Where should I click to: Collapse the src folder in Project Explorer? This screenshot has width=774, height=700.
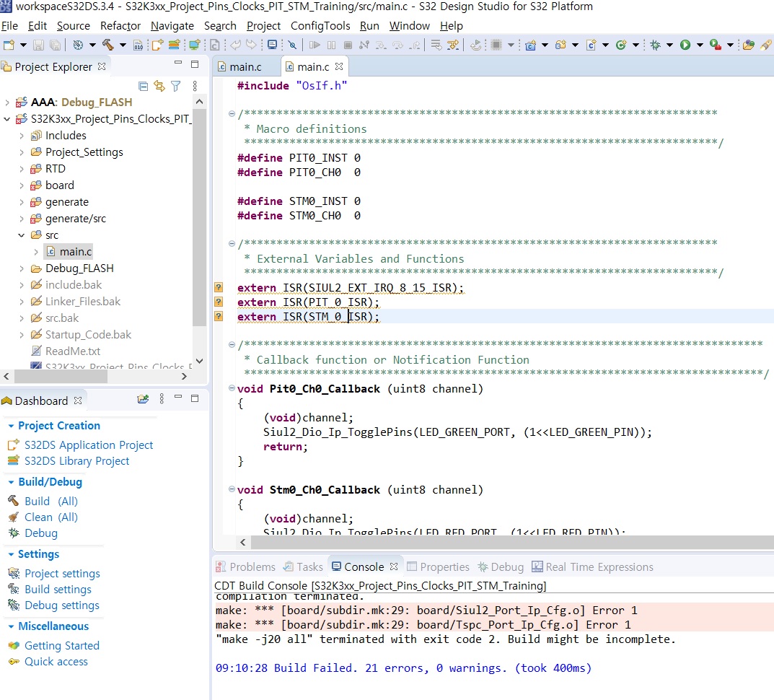point(22,235)
